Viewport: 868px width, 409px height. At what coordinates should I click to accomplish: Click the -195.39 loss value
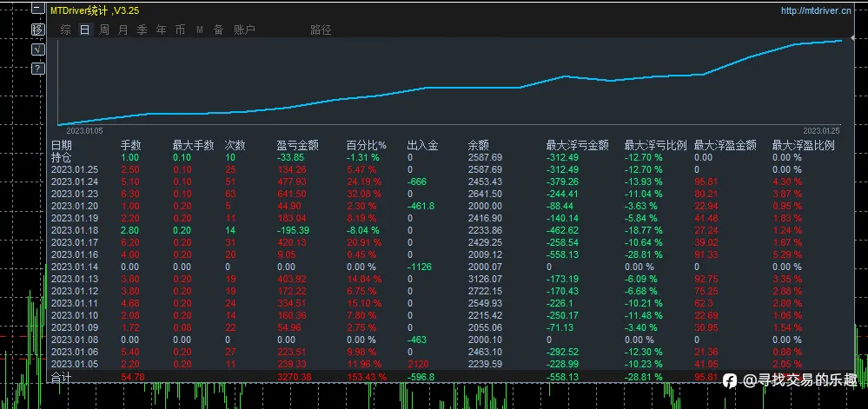293,230
